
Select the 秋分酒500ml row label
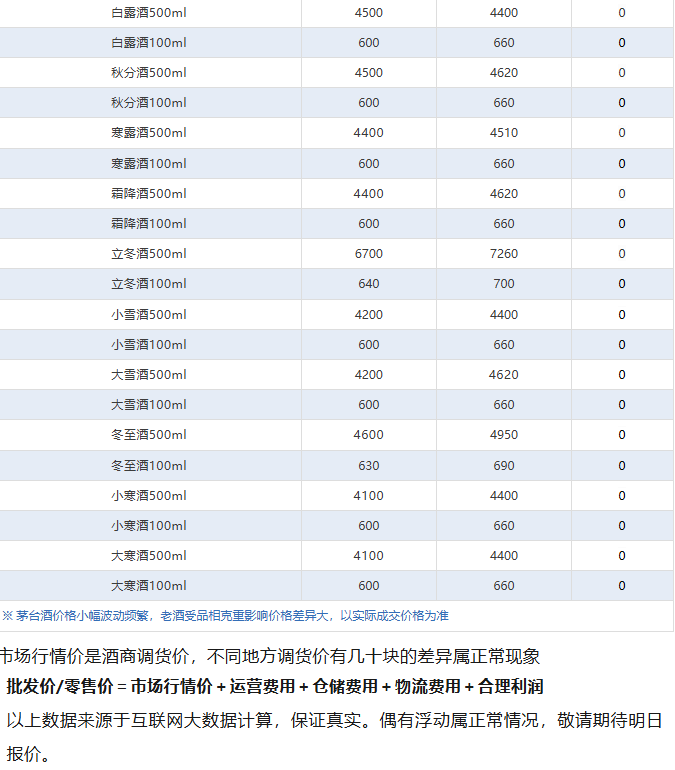[149, 73]
